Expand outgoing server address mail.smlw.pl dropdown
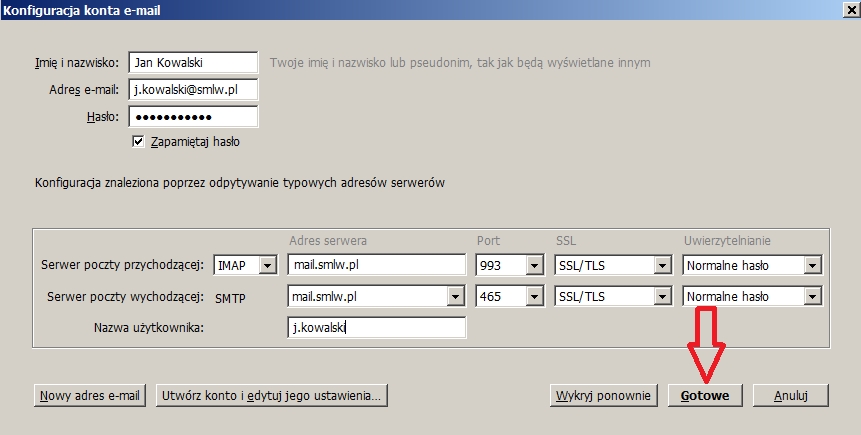Viewport: 861px width, 435px height. 457,297
